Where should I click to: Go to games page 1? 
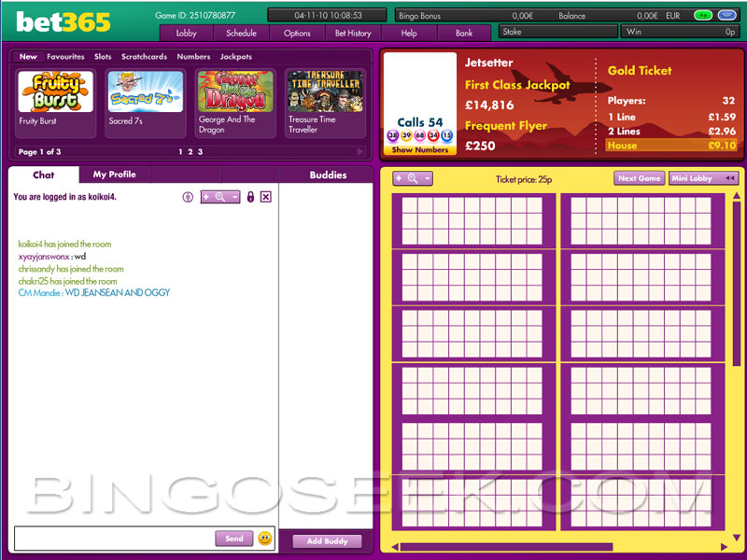(x=180, y=152)
